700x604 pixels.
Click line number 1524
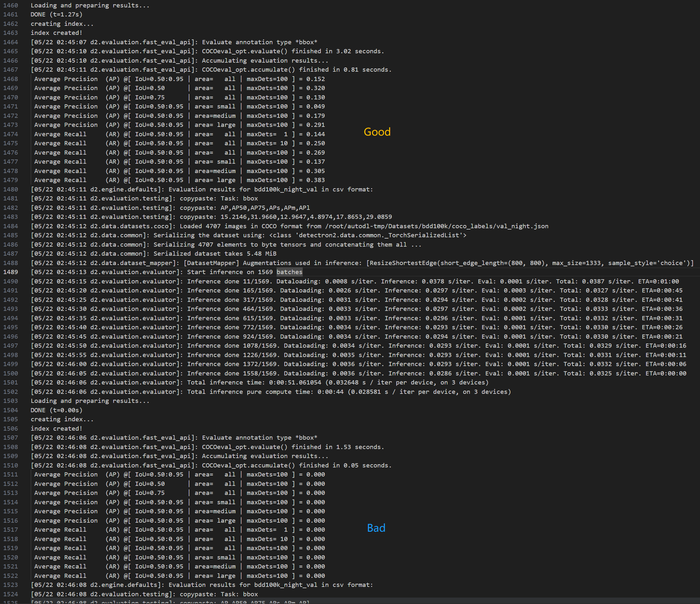pyautogui.click(x=10, y=594)
